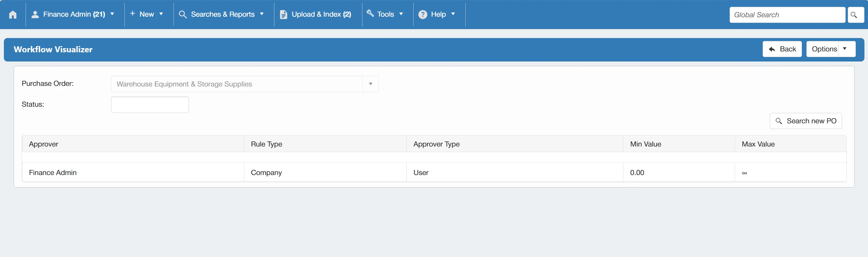Select the Finance Admin approver cell
The image size is (868, 257).
click(x=133, y=173)
